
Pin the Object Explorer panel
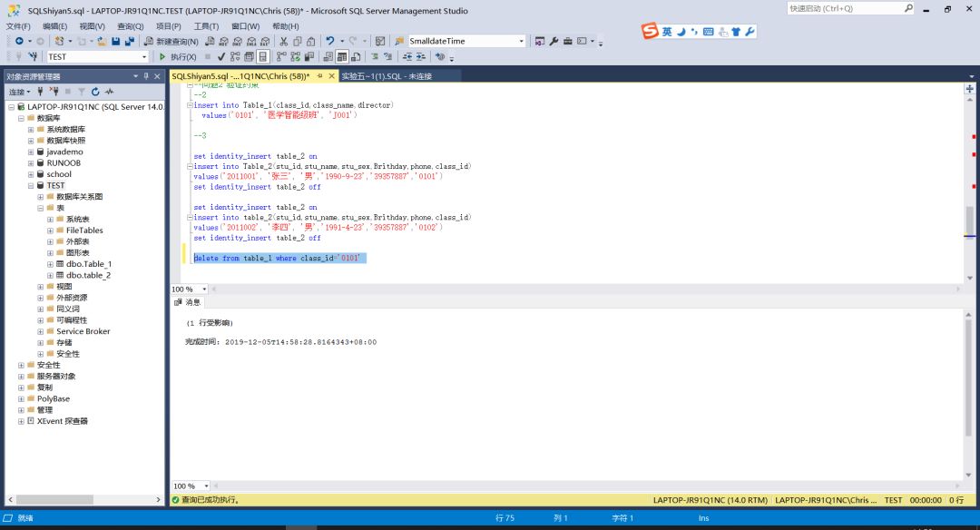[x=146, y=76]
